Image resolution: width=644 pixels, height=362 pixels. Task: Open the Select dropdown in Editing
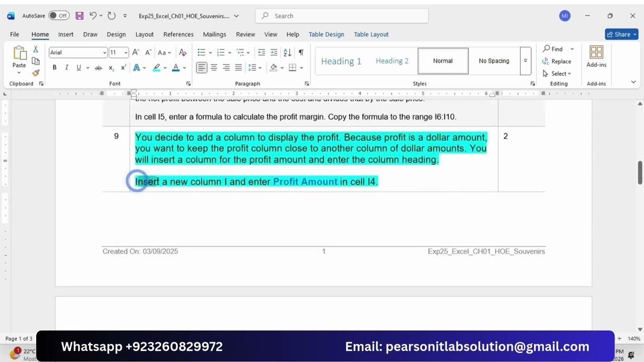tap(557, 73)
